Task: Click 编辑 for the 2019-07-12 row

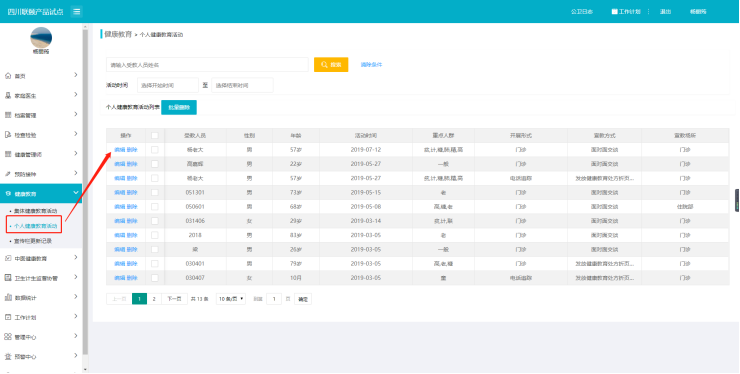Action: (119, 150)
